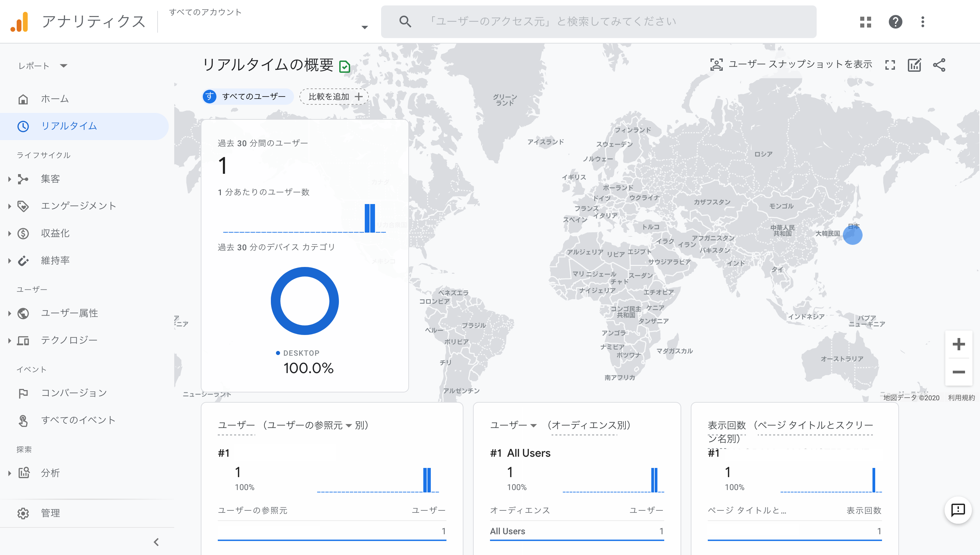The image size is (980, 555).
Task: Click ユーザーの参照元 column header
Action: [252, 510]
